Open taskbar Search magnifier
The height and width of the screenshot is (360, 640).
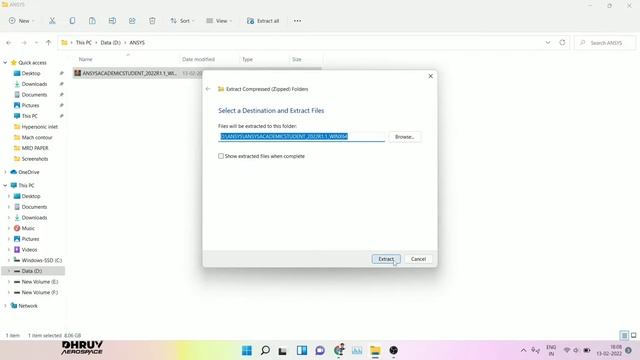(265, 350)
